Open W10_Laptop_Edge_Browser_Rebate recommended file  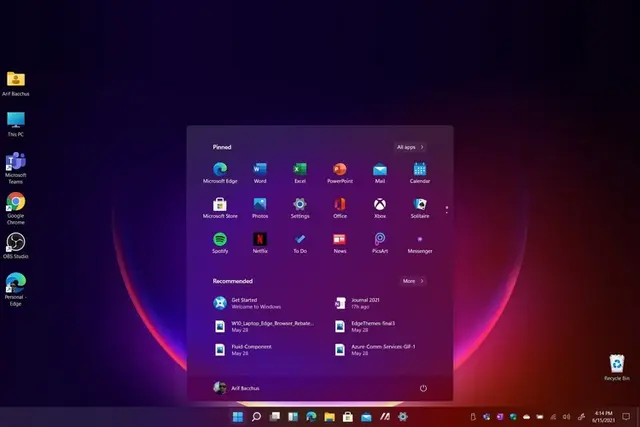click(264, 326)
